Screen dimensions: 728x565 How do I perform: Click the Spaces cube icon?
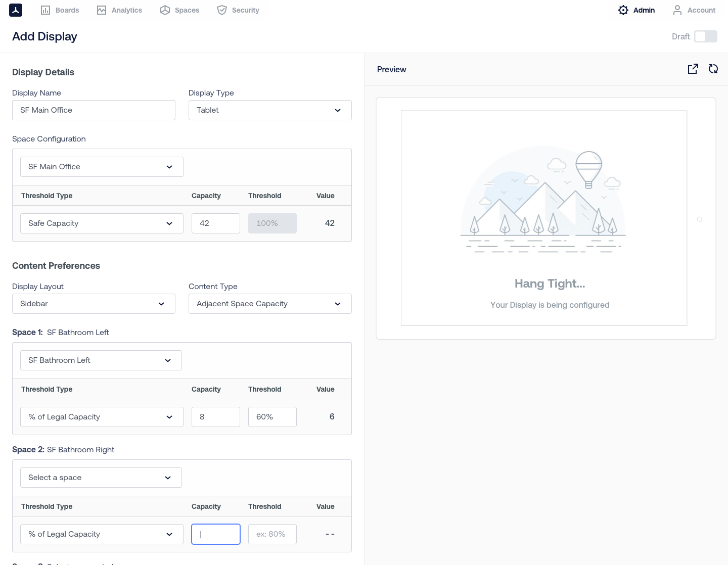coord(165,10)
